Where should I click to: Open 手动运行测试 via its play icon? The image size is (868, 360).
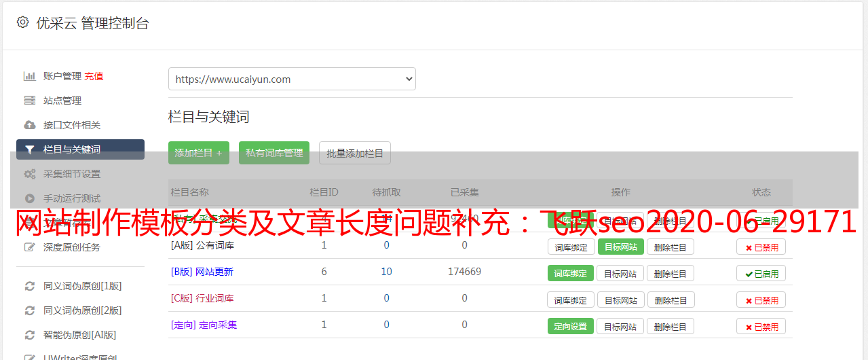(29, 198)
